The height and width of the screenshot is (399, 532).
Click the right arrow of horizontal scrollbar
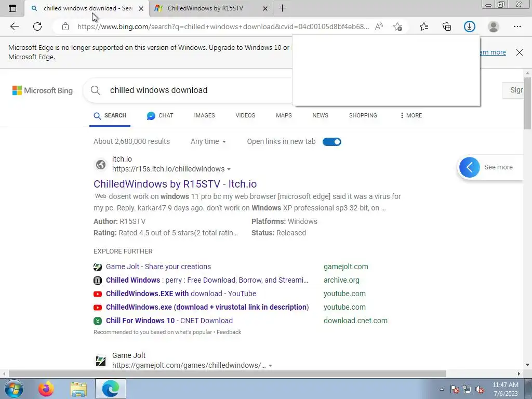tap(519, 374)
